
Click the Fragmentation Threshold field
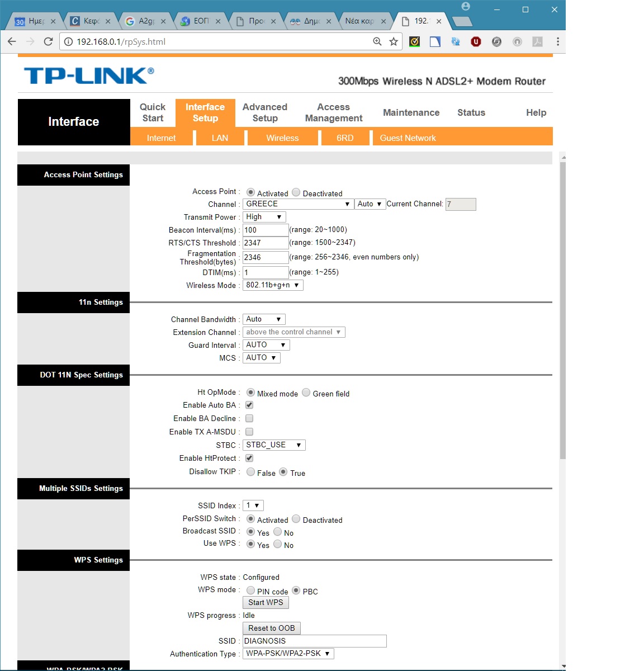click(x=266, y=257)
